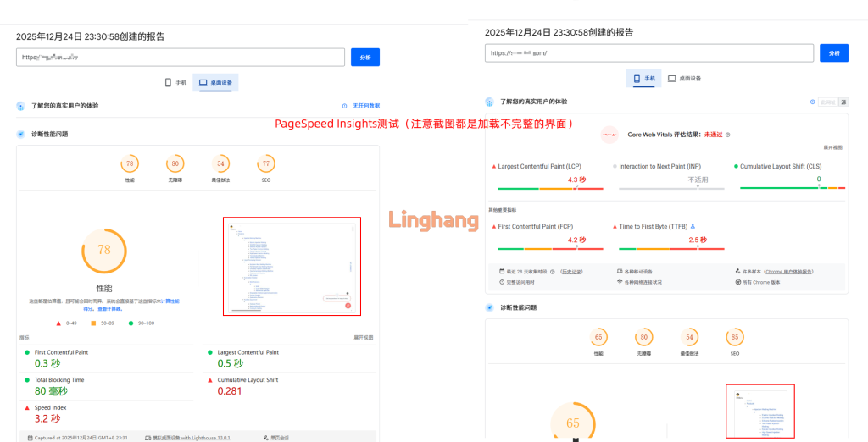Click the 分析 button in the left report

pyautogui.click(x=365, y=58)
